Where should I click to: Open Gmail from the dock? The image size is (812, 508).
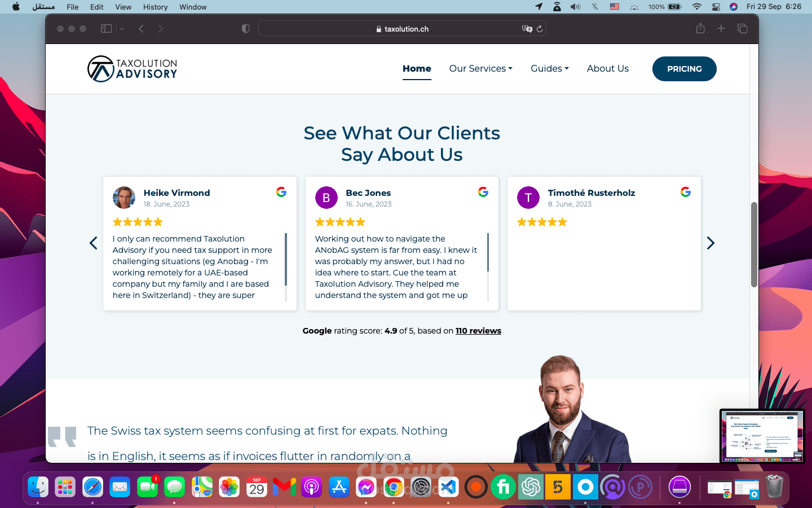[284, 487]
